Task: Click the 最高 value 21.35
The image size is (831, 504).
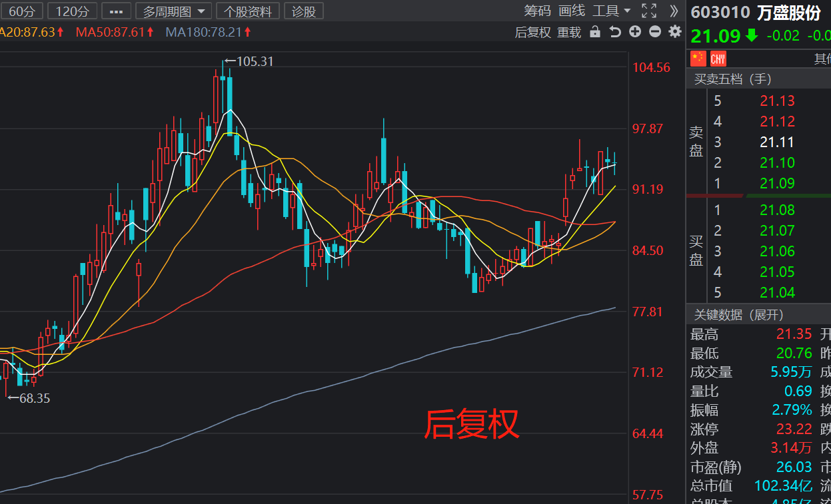Action: pyautogui.click(x=794, y=334)
